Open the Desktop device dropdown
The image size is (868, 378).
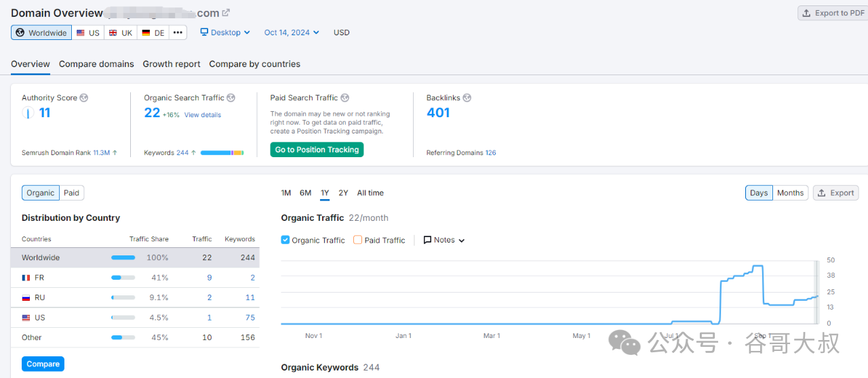click(225, 33)
